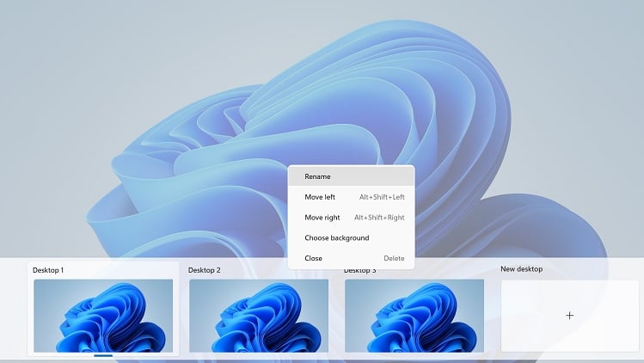Add a new desktop with the plus tile

pos(570,316)
